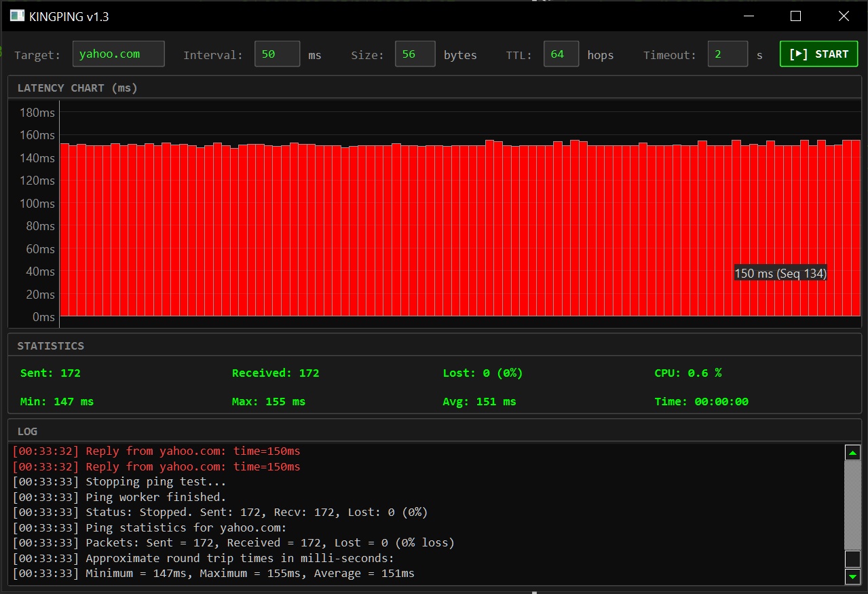Click the log scrollbar up arrow

point(852,453)
